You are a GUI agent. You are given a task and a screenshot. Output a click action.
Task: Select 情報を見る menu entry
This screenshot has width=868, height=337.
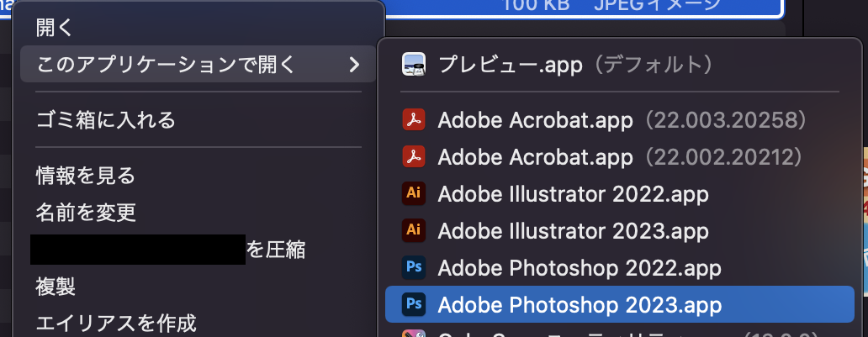[x=85, y=176]
